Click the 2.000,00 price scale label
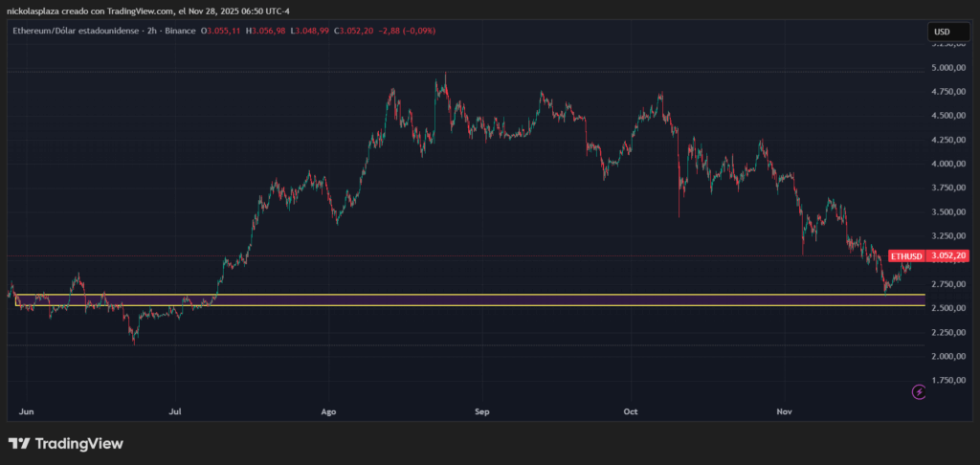The image size is (980, 465). 949,356
